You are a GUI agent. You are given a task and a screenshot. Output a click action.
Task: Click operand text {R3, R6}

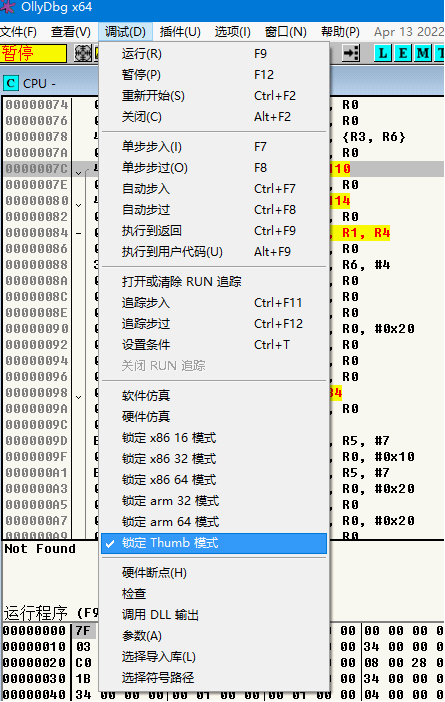click(374, 137)
